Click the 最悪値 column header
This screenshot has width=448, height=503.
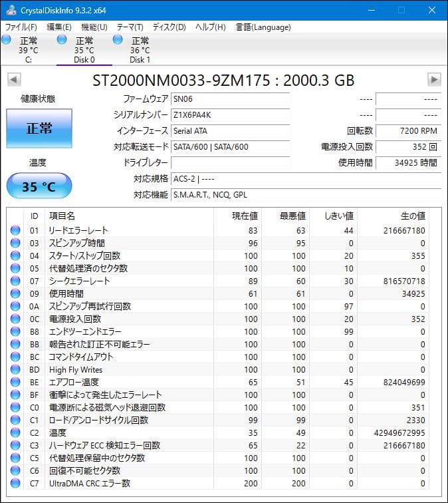(285, 216)
